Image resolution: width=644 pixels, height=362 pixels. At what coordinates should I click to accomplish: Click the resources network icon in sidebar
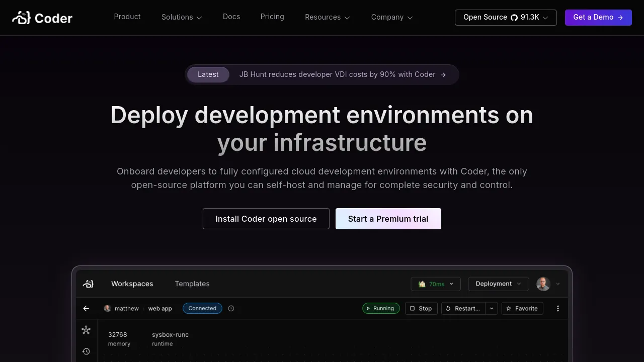coord(86,330)
